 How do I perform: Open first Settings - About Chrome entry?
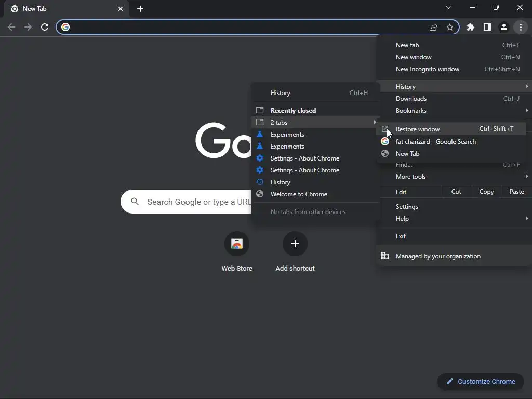pos(315,158)
